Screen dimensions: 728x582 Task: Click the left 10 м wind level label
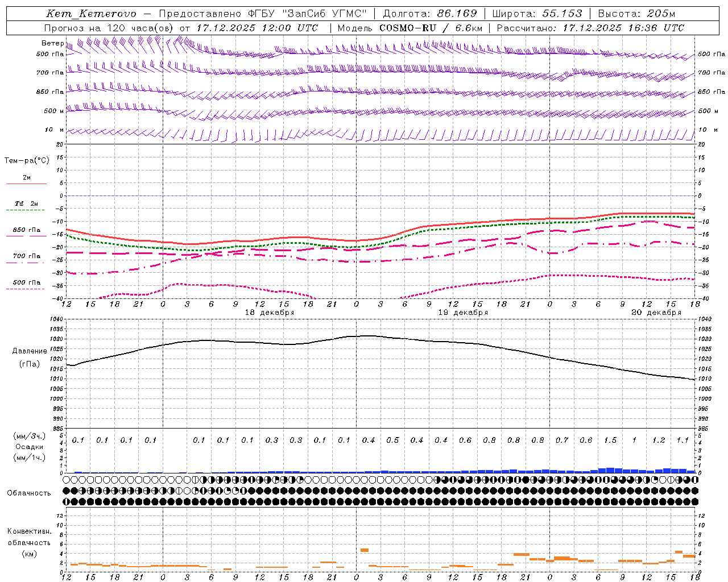54,130
